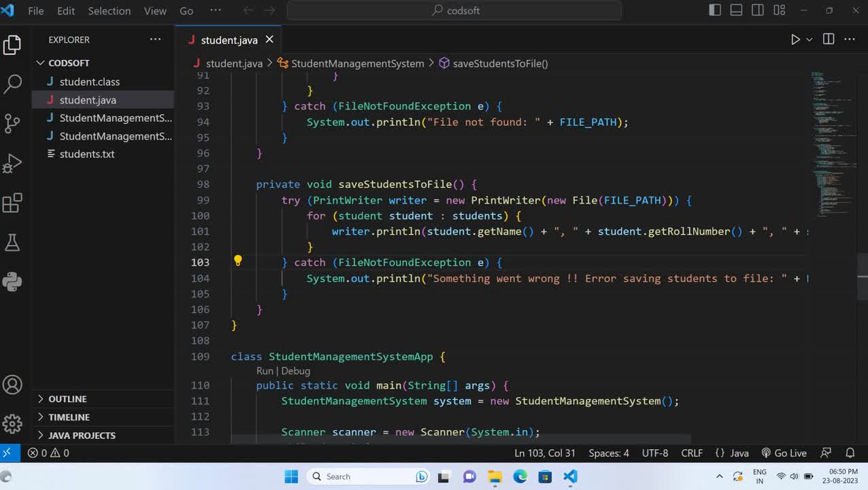Open the Testing flask icon
The height and width of the screenshot is (490, 868).
tap(12, 242)
